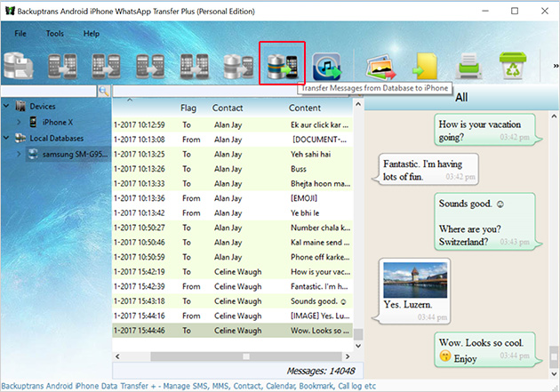Click the Devices folder icon in the tree
This screenshot has height=392, width=560.
click(x=20, y=106)
